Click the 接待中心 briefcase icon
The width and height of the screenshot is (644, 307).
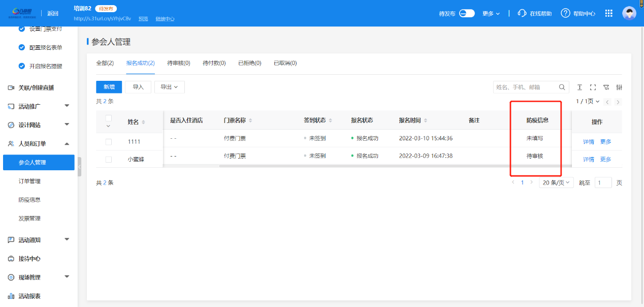point(11,259)
